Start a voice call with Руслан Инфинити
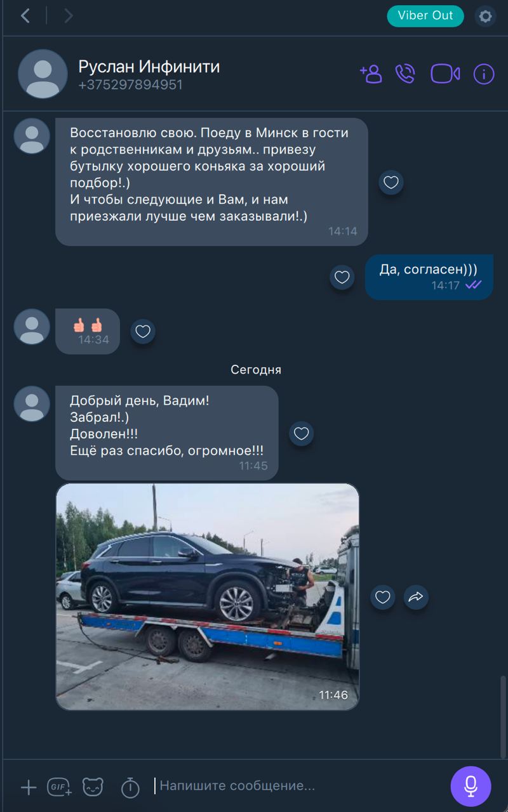The width and height of the screenshot is (508, 812). [405, 74]
